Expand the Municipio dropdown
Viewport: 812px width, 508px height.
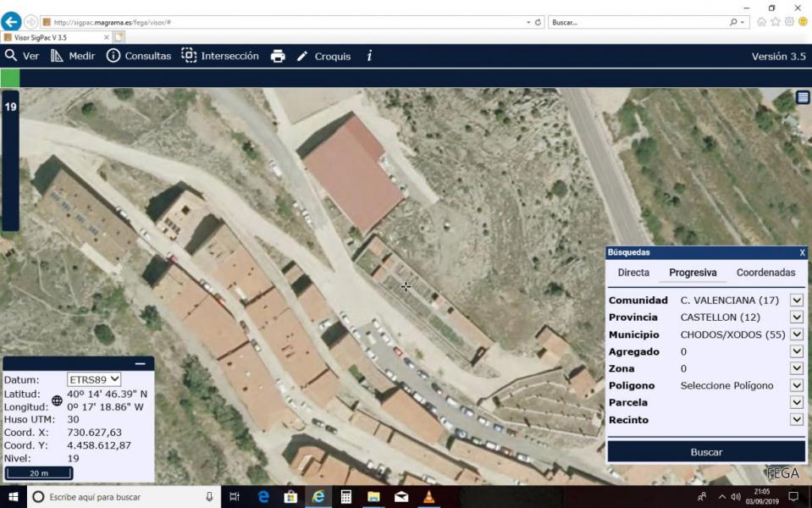point(796,334)
